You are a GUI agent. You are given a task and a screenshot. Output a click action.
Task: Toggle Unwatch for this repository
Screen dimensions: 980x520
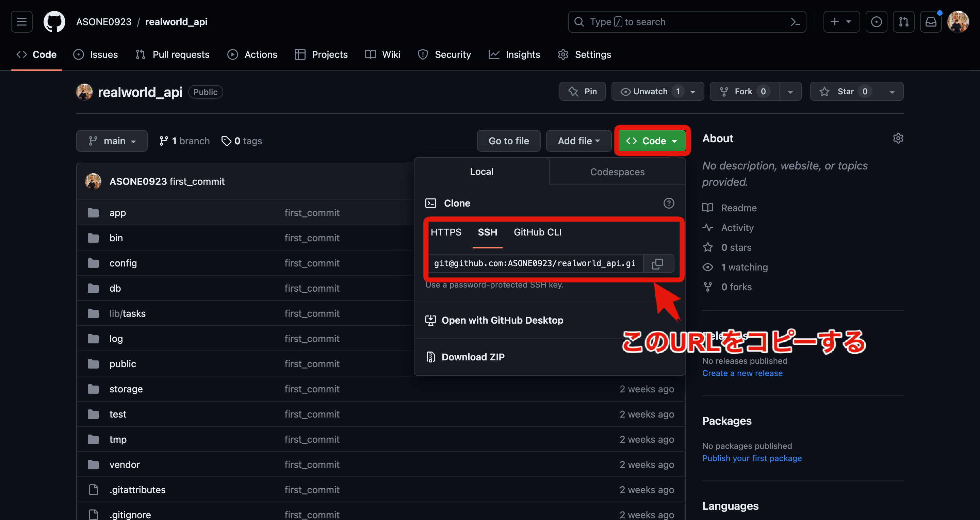(650, 92)
